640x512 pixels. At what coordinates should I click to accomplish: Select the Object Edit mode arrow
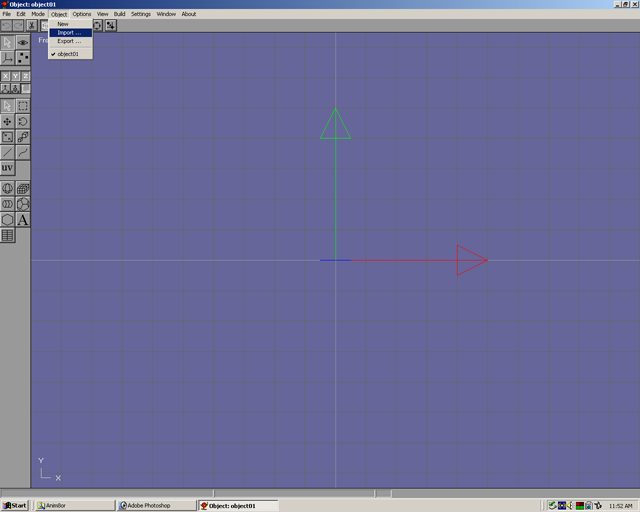click(7, 42)
